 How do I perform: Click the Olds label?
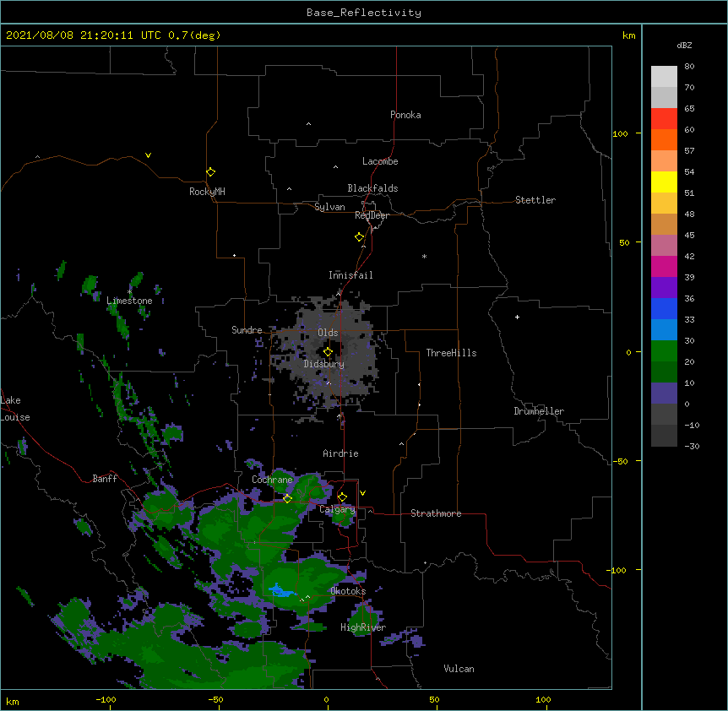click(x=328, y=333)
